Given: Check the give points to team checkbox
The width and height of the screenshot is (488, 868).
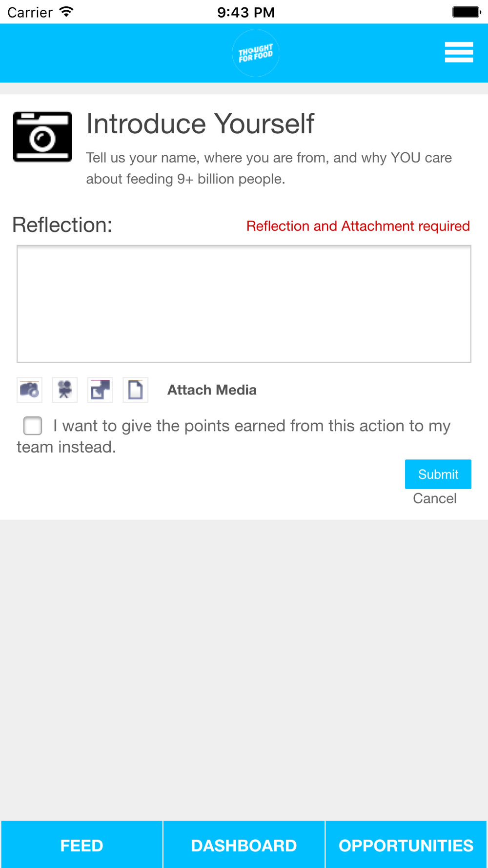Looking at the screenshot, I should coord(33,426).
